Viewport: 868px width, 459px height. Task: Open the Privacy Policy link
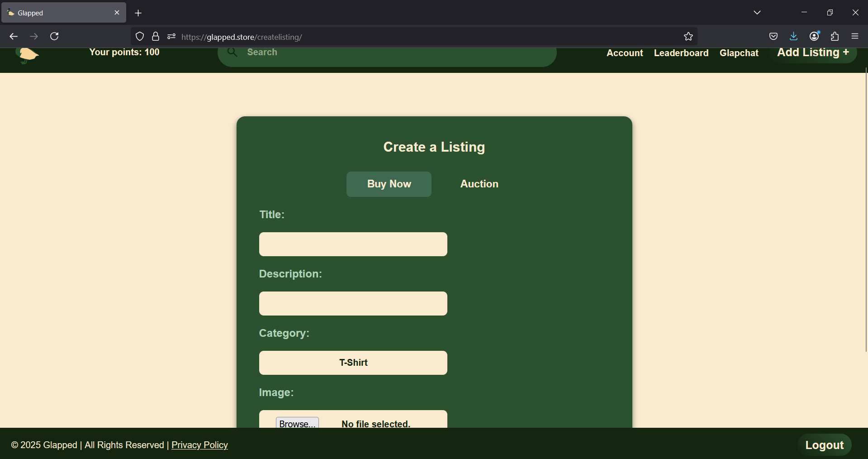point(199,445)
